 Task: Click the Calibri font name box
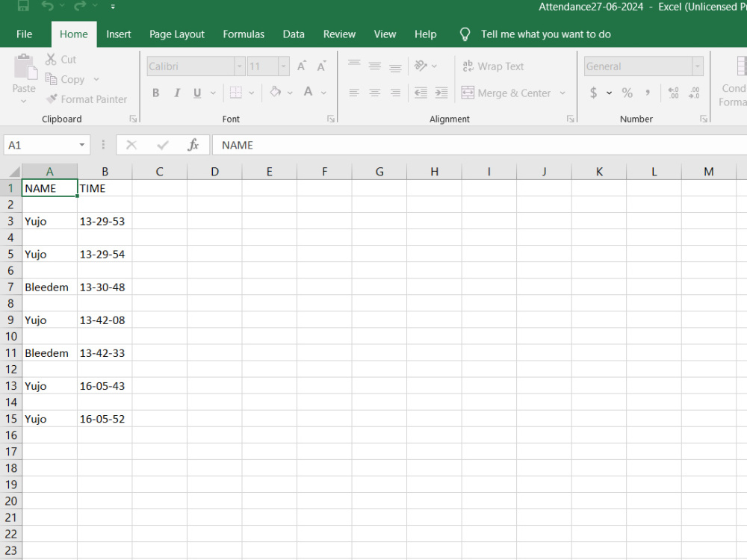tap(190, 66)
